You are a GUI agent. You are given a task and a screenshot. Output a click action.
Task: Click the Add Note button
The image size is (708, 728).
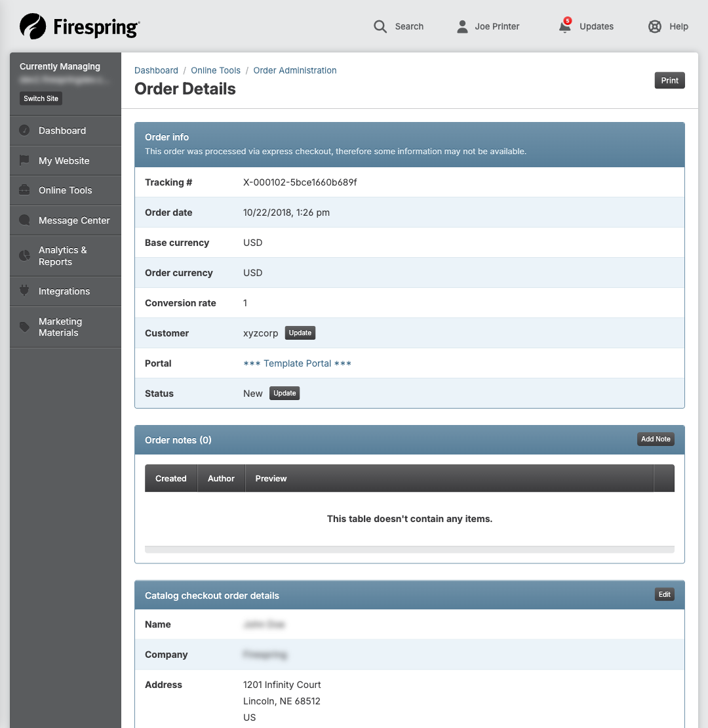point(656,439)
